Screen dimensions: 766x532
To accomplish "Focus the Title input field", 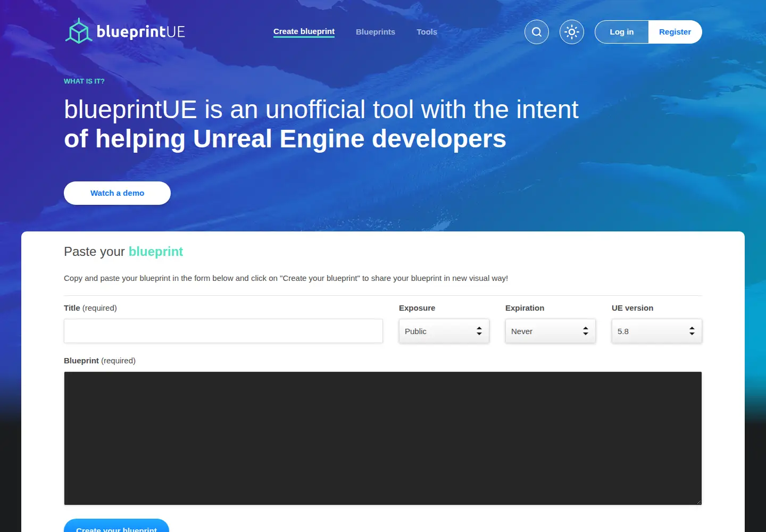I will tap(223, 331).
